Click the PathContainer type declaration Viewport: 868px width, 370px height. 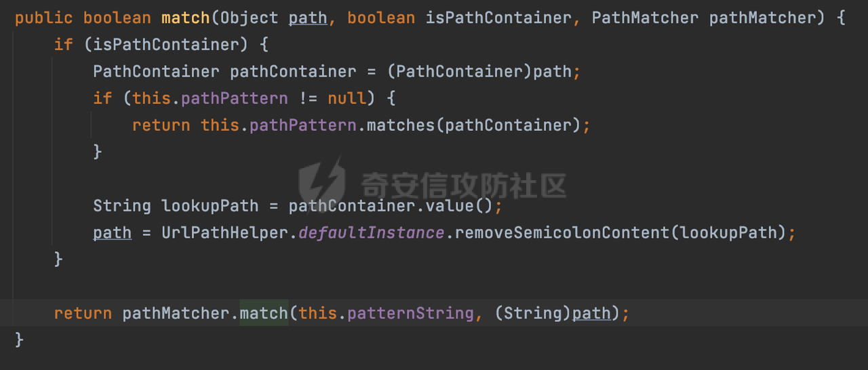point(156,72)
